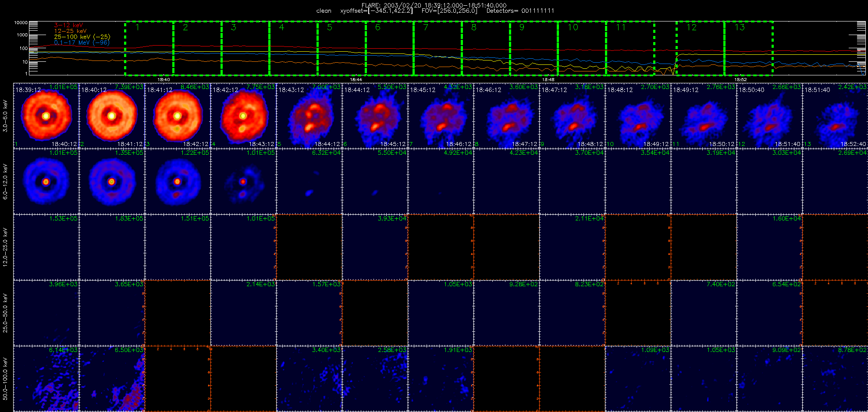Click the end time '18:52:40' label
Image resolution: width=868 pixels, height=412 pixels.
click(853, 144)
